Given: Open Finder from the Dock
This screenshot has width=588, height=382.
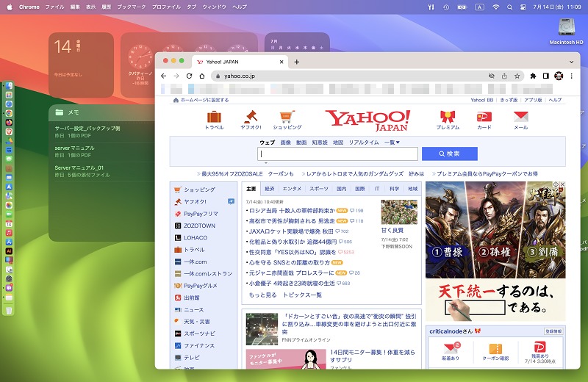Looking at the screenshot, I should [9, 86].
